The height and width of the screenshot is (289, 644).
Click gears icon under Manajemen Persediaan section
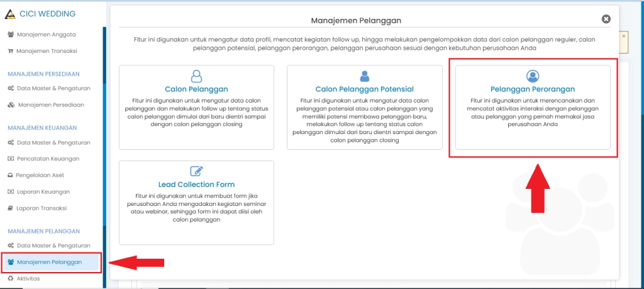pos(11,88)
